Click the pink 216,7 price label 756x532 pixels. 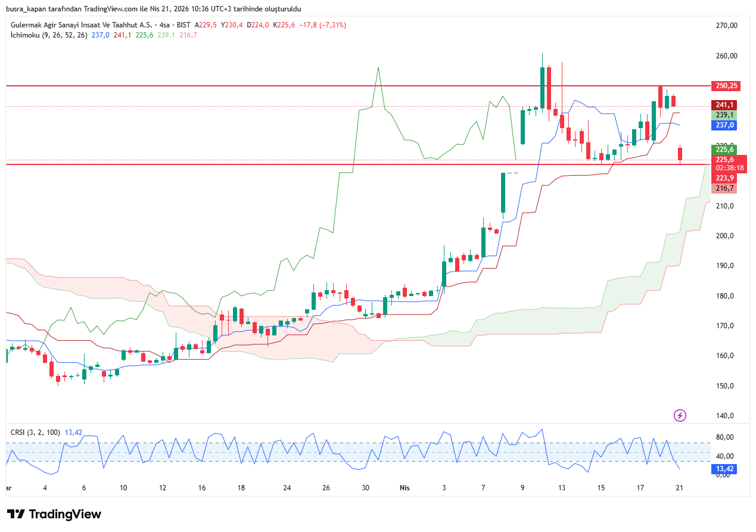pyautogui.click(x=724, y=188)
